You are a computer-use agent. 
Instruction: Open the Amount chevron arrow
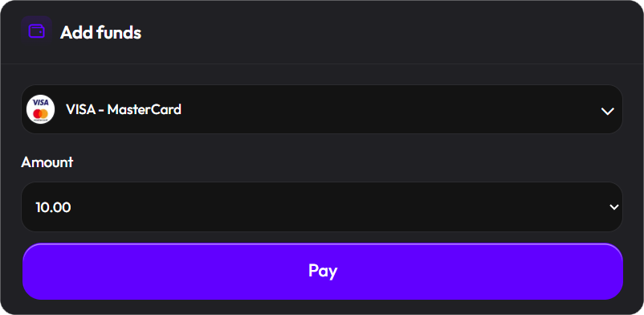click(x=614, y=207)
